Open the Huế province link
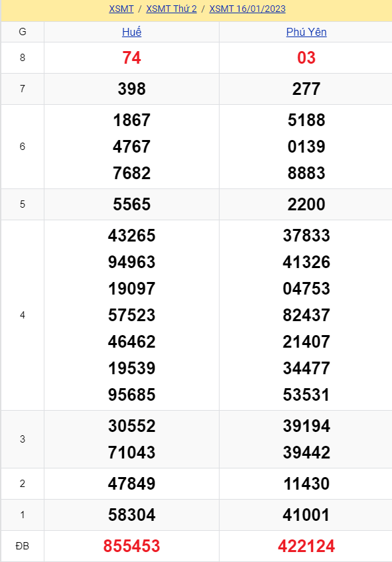 tap(131, 32)
